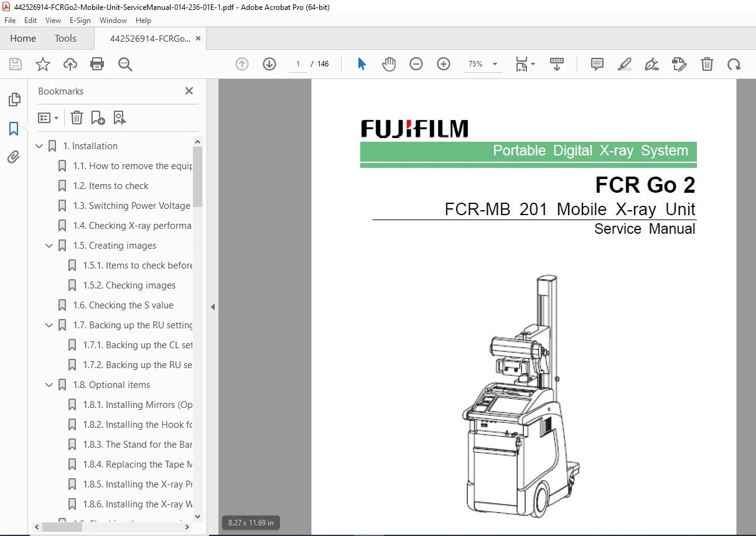This screenshot has height=536, width=756.
Task: Open the Page Thumbnails panel icon
Action: click(14, 99)
